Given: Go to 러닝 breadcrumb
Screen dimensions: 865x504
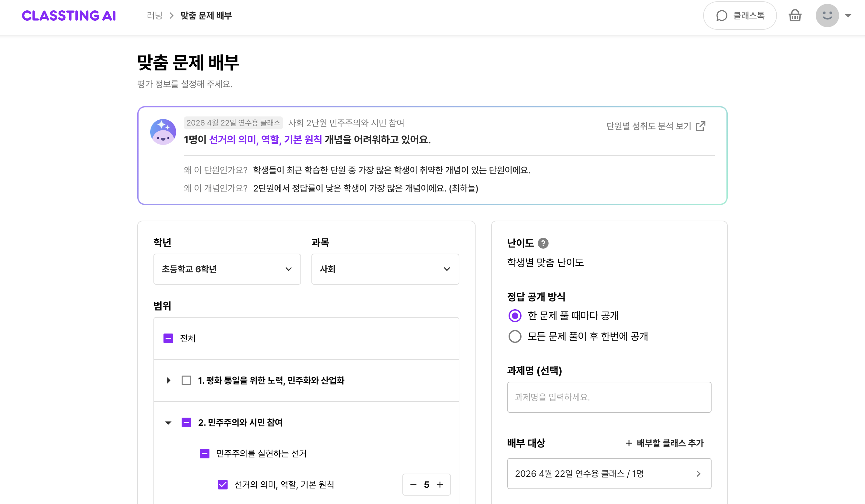Looking at the screenshot, I should (154, 16).
